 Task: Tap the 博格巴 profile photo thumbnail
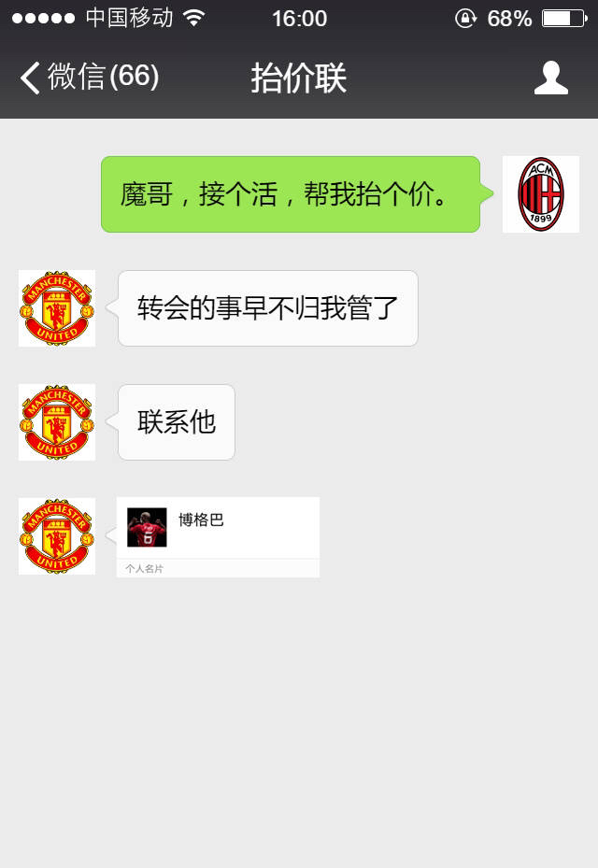(147, 528)
